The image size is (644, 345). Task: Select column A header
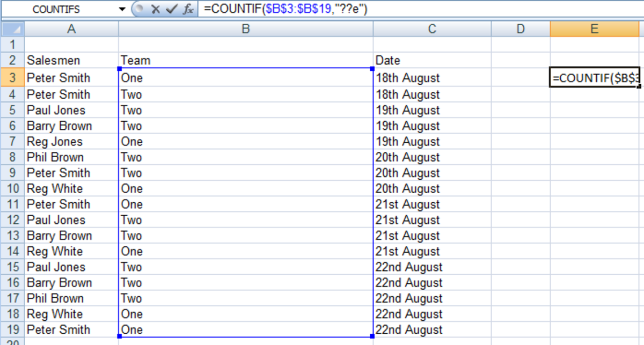pyautogui.click(x=71, y=29)
